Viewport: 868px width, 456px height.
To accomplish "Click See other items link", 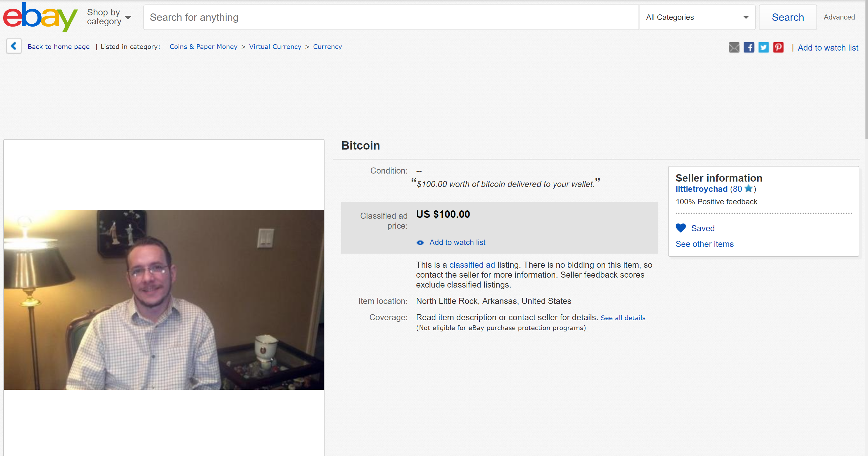I will (704, 244).
